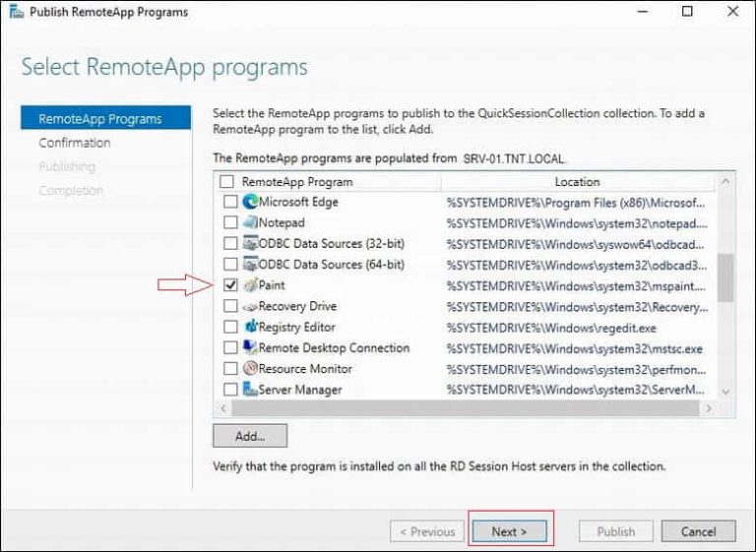Viewport: 756px width, 552px height.
Task: Click the Server Manager icon
Action: point(250,390)
